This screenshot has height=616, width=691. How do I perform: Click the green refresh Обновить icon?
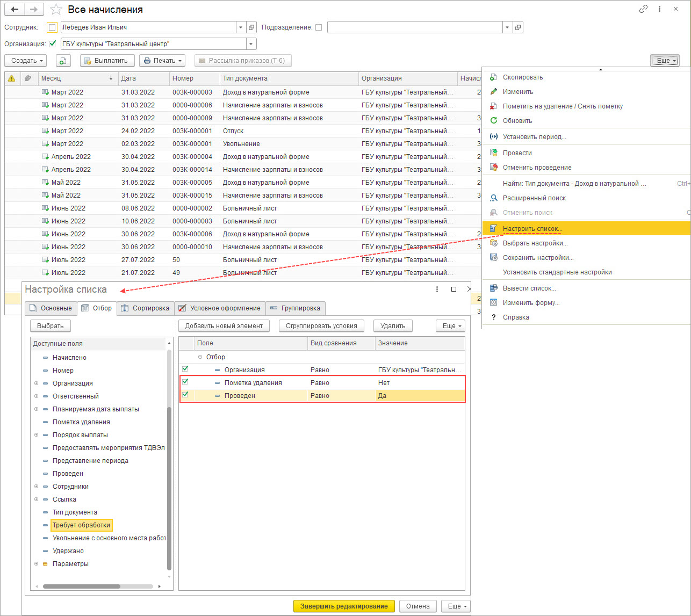click(493, 121)
